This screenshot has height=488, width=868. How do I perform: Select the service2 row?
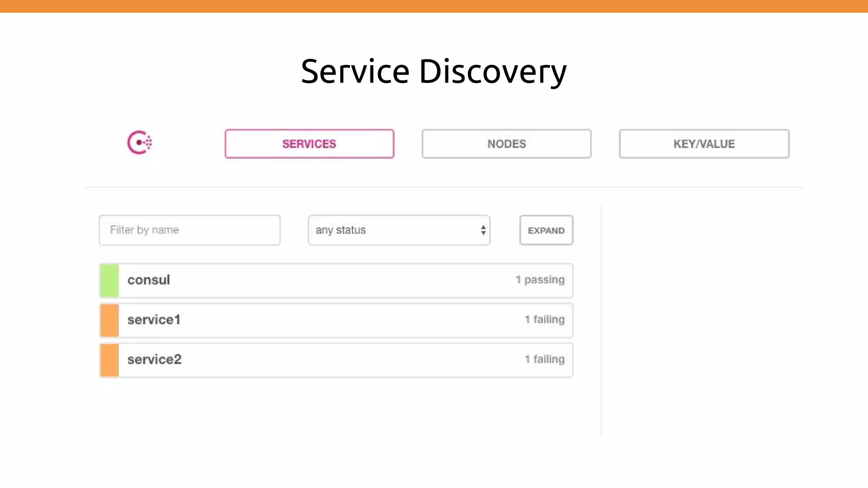click(x=336, y=360)
